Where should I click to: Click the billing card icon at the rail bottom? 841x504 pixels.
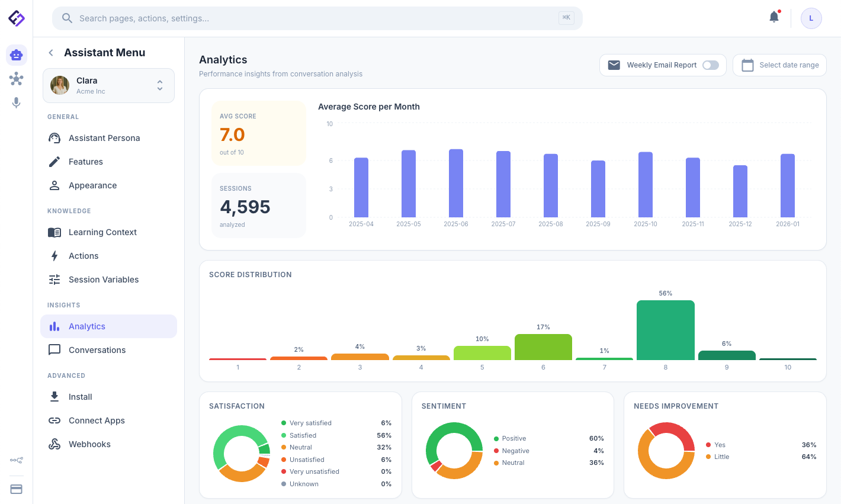pos(16,489)
